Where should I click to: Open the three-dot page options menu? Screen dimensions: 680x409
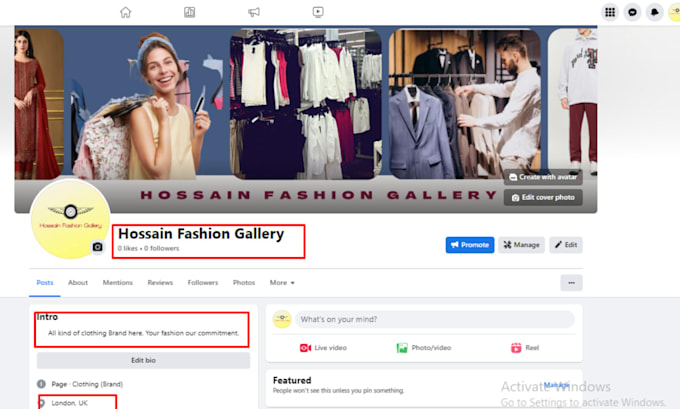click(x=571, y=283)
